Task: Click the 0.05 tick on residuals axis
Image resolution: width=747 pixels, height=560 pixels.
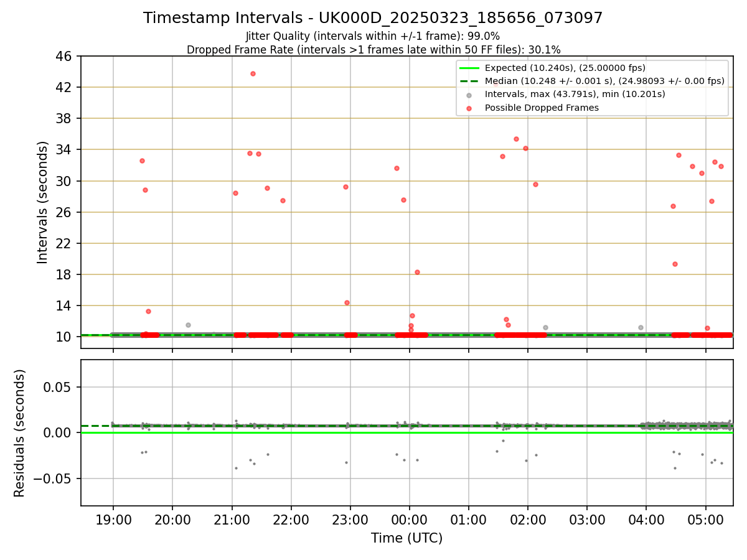Action: [61, 387]
